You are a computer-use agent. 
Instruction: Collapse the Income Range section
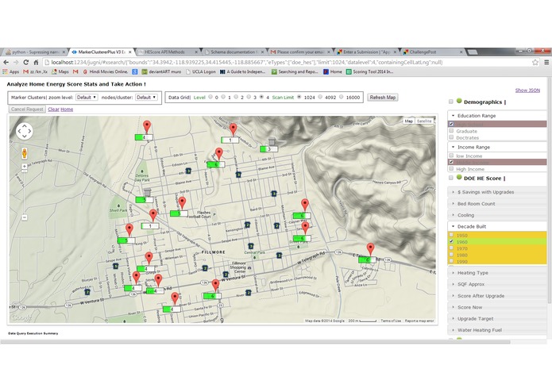(x=497, y=147)
